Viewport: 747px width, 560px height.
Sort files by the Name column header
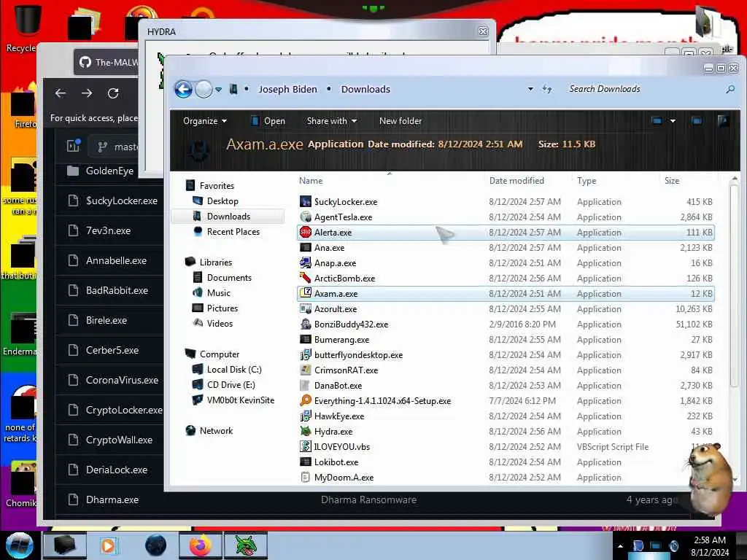(311, 181)
